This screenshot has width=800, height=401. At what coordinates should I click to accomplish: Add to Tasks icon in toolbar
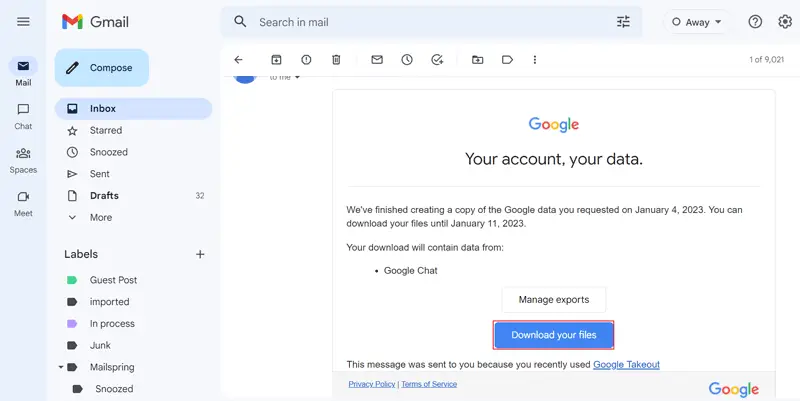pos(437,60)
